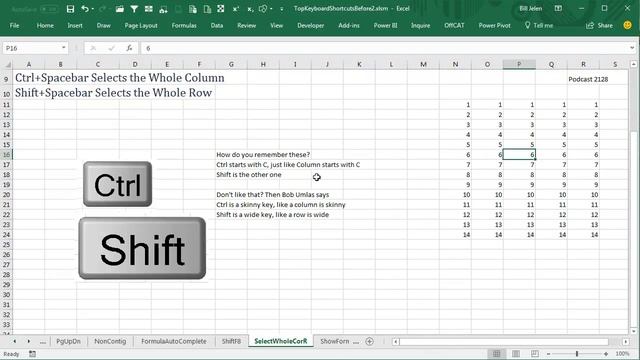This screenshot has width=640, height=360.
Task: Click the 'Podcast 2128' cell
Action: pyautogui.click(x=588, y=79)
